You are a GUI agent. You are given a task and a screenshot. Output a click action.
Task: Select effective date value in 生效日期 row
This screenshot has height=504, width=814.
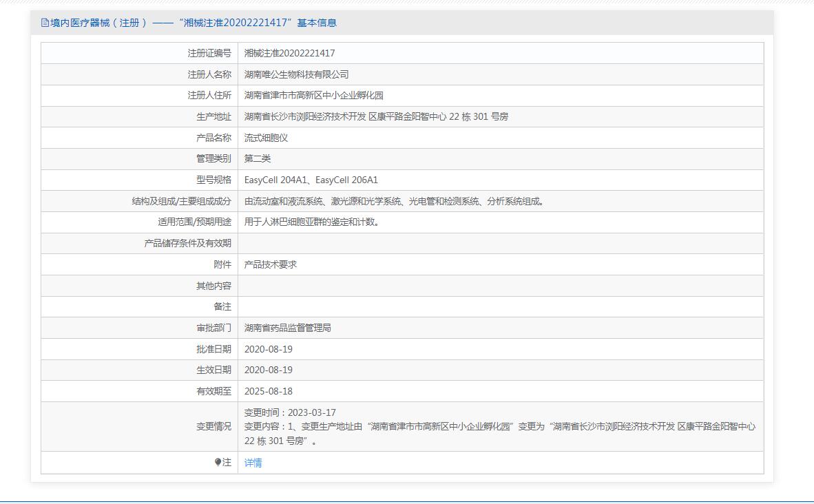pos(269,370)
